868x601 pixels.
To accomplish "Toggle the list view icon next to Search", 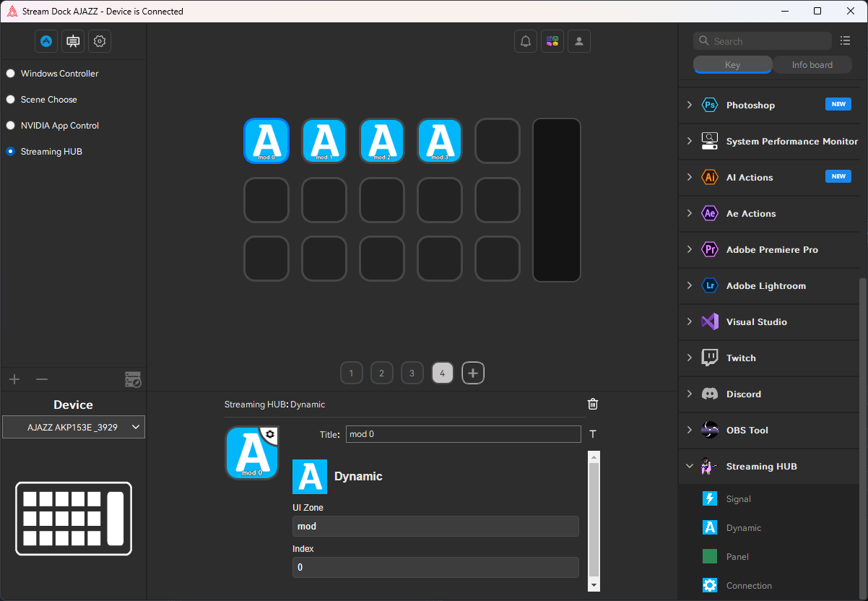I will 846,41.
